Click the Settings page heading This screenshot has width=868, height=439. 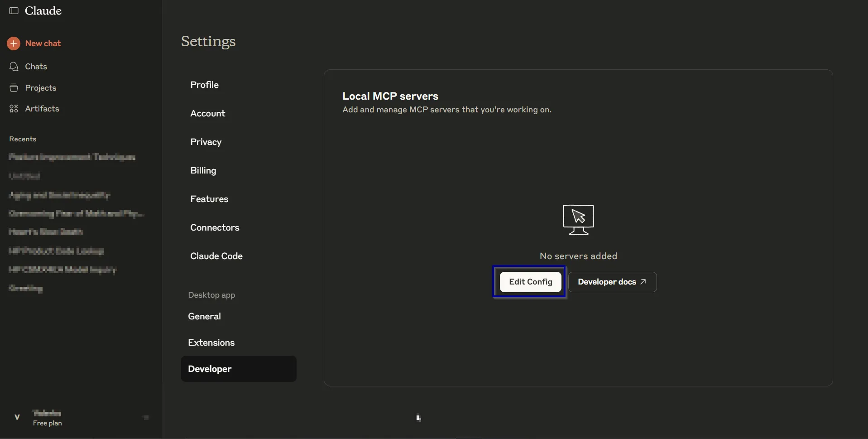208,41
